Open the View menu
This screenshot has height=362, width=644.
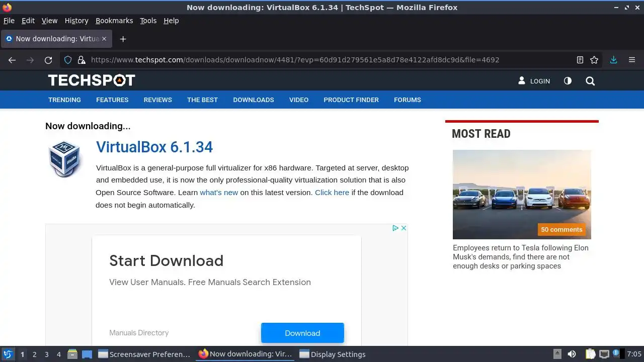[49, 21]
